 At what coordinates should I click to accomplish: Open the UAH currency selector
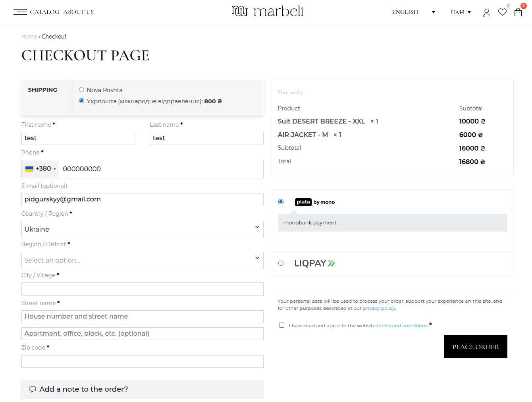(461, 12)
